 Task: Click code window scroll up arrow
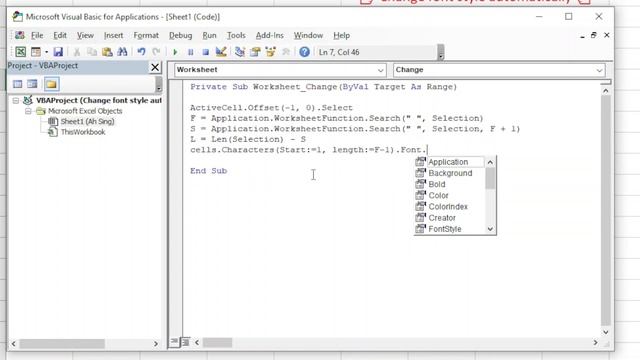pos(606,91)
